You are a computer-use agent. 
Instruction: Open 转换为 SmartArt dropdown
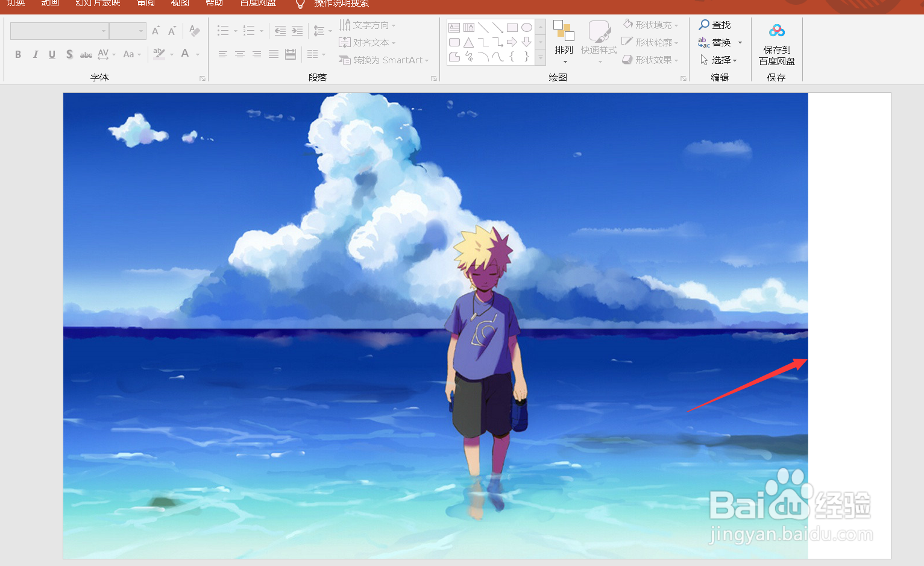click(384, 60)
